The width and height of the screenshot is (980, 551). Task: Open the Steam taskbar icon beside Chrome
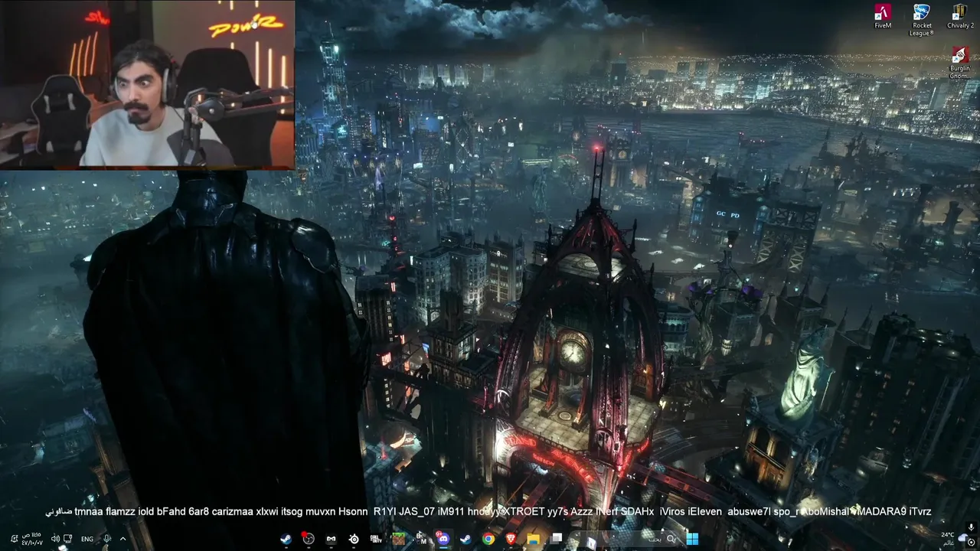(465, 539)
